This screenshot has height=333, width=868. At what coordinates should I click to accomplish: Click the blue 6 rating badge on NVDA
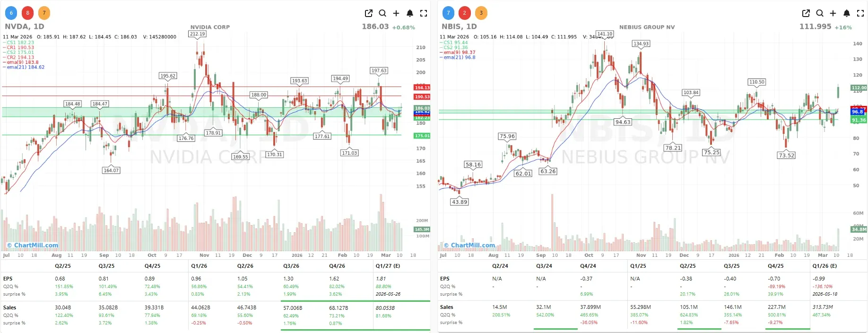click(x=11, y=13)
